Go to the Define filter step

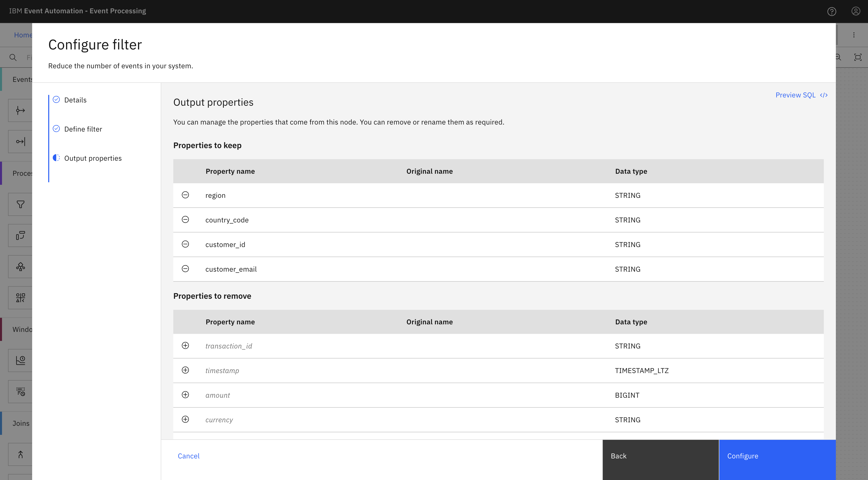click(x=83, y=129)
